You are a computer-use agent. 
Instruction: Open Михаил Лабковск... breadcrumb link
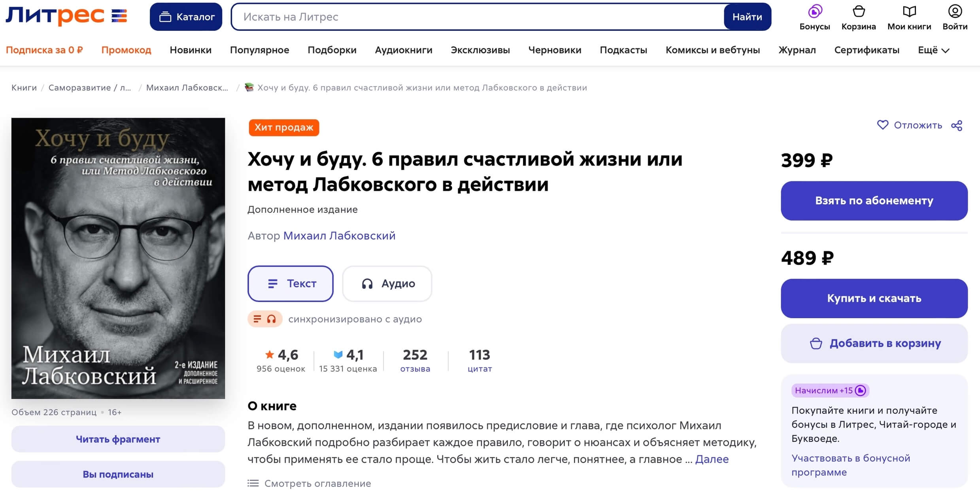point(187,88)
